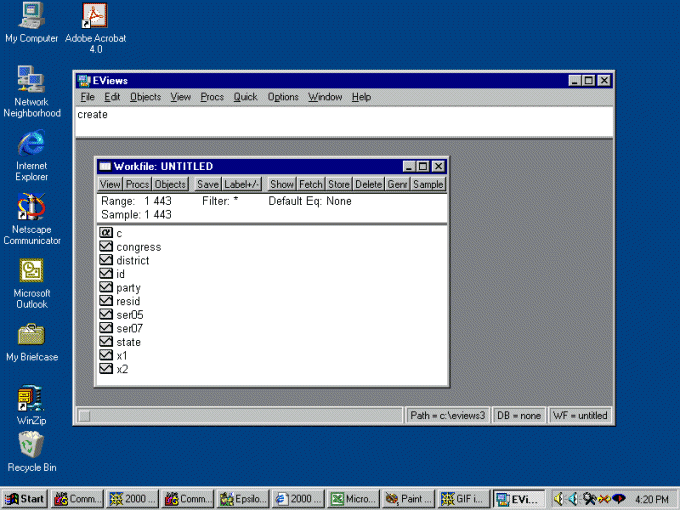
Task: Open the workfile View dropdown button
Action: pos(110,184)
